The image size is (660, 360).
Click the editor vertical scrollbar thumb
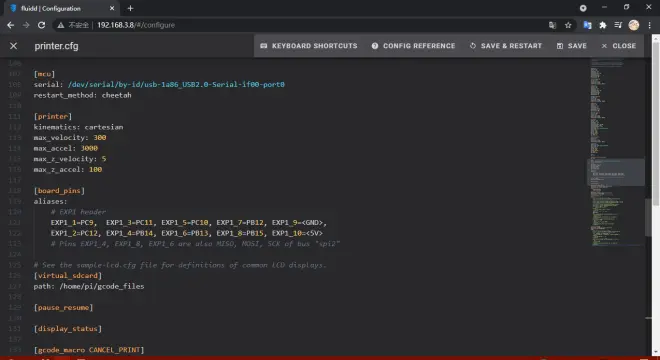(648, 217)
